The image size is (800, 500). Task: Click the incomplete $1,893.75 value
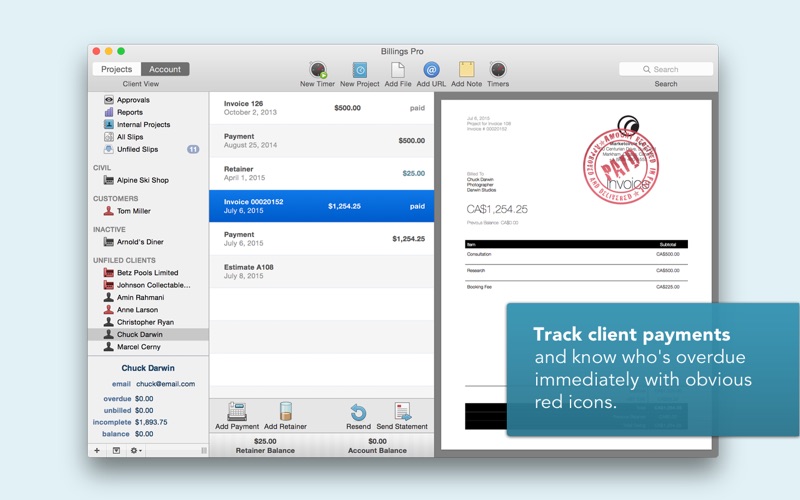coord(151,422)
